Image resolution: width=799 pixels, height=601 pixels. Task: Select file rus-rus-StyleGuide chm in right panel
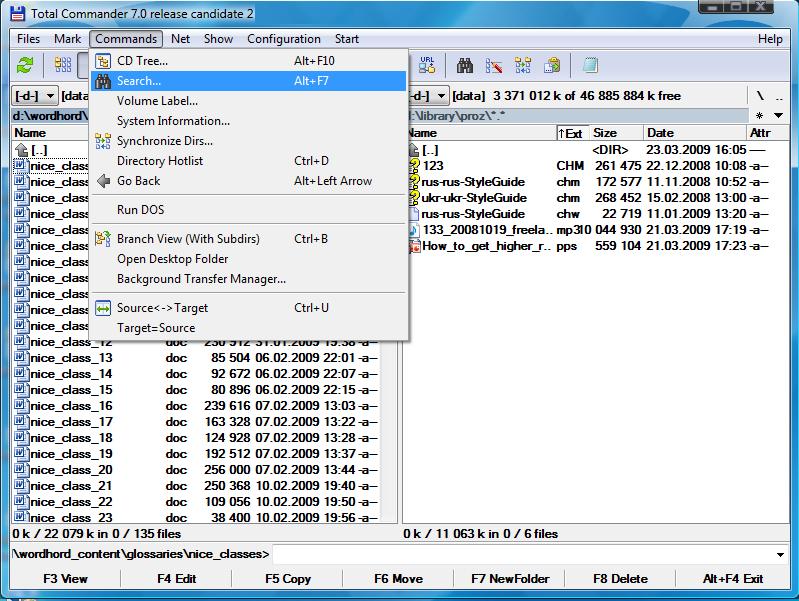(588, 182)
